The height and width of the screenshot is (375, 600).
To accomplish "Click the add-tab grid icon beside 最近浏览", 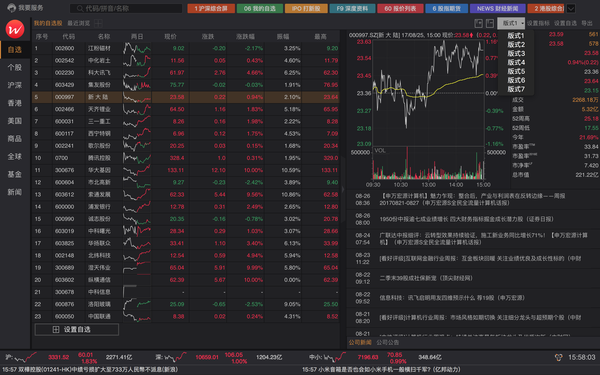I will click(x=98, y=23).
